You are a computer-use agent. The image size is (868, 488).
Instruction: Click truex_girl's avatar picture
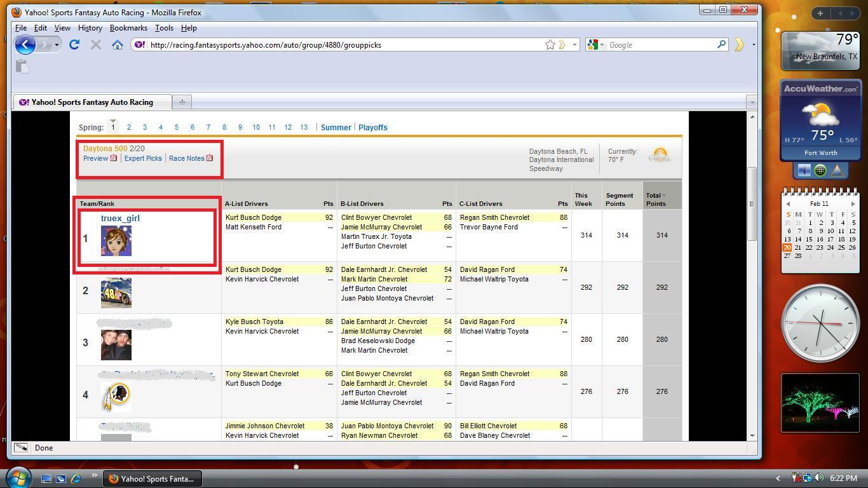click(x=116, y=241)
